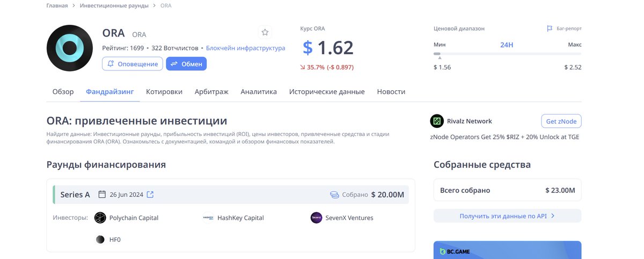Viewport: 644px width, 259px height.
Task: Click the BC.GAME banner logo
Action: pos(455,251)
